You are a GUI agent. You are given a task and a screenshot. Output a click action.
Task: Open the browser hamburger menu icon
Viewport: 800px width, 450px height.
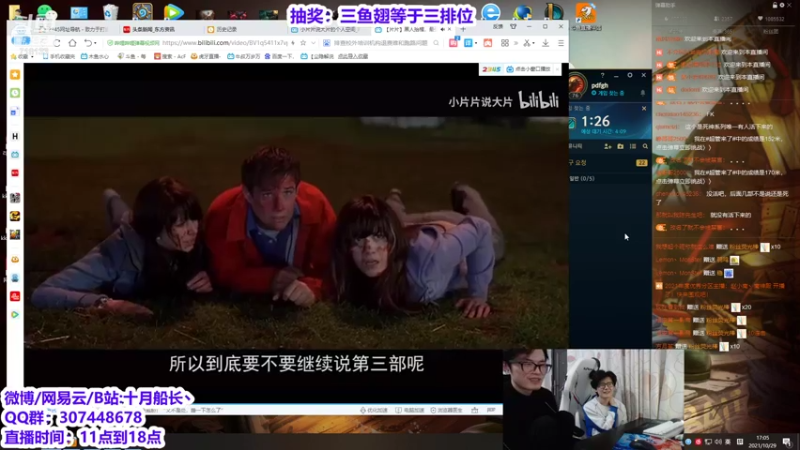(x=561, y=43)
